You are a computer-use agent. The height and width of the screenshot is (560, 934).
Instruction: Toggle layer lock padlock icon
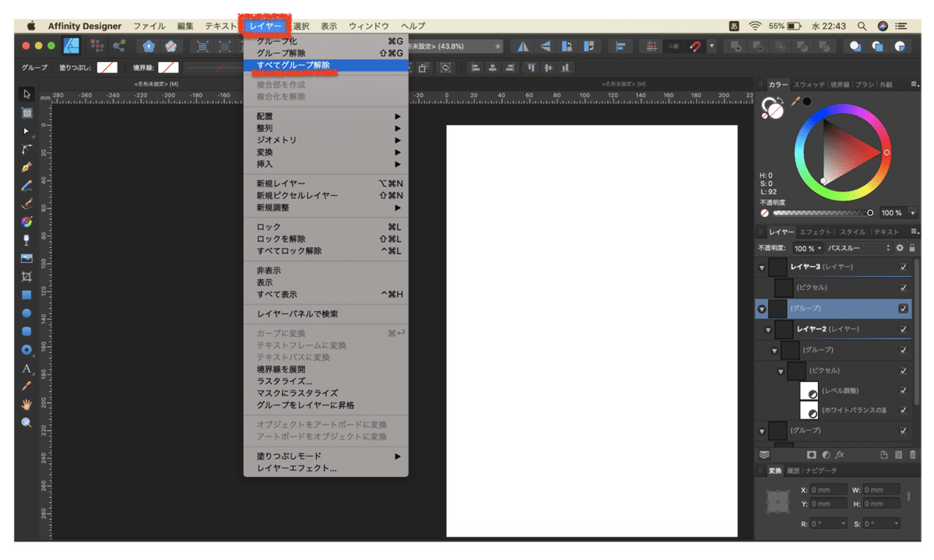click(912, 248)
